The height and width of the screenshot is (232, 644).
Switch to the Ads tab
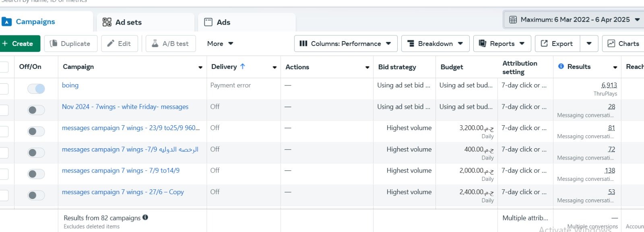(x=247, y=22)
